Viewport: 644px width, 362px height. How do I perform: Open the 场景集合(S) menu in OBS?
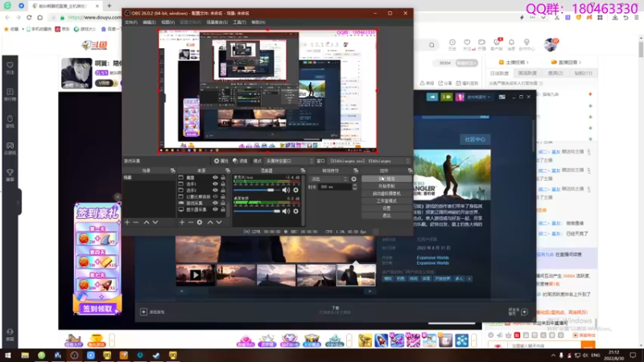[217, 23]
